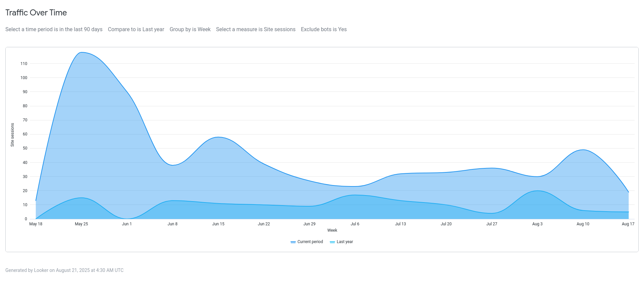Viewport: 644px width, 283px height.
Task: Click the Traffic Over Time title
Action: 36,13
